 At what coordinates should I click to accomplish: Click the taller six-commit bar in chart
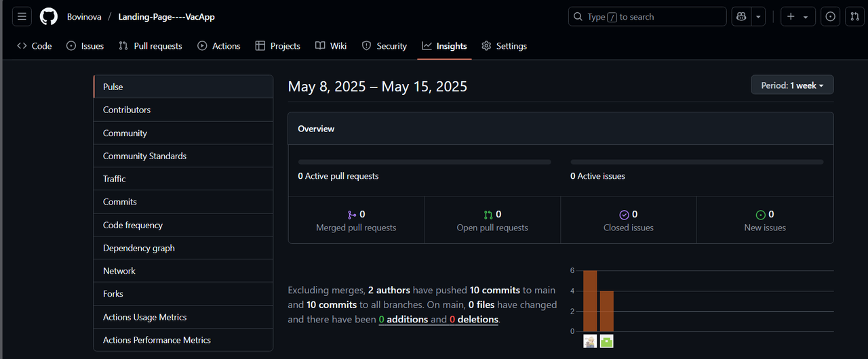coord(590,301)
